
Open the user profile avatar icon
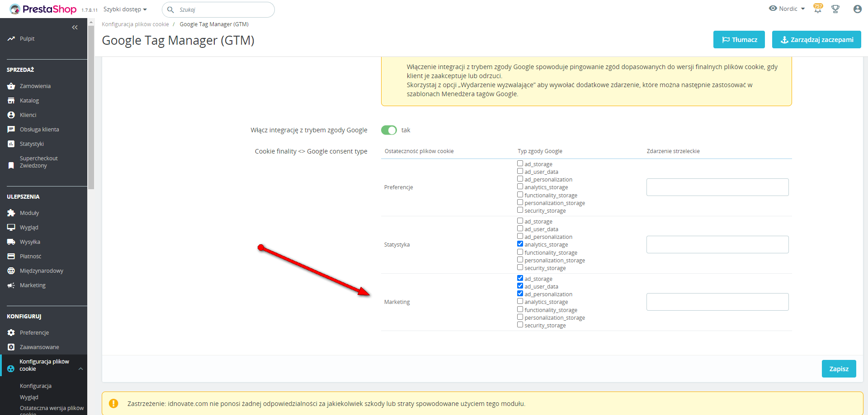[x=857, y=9]
